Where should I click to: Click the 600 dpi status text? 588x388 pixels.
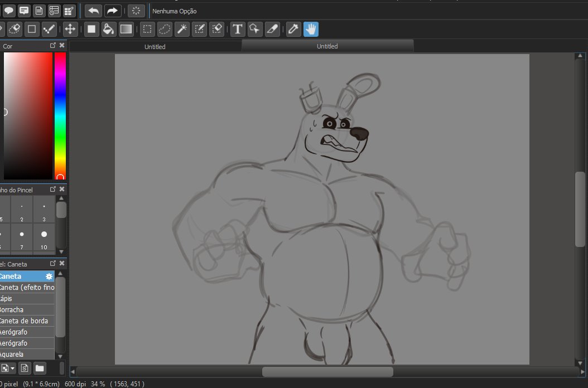click(x=75, y=384)
